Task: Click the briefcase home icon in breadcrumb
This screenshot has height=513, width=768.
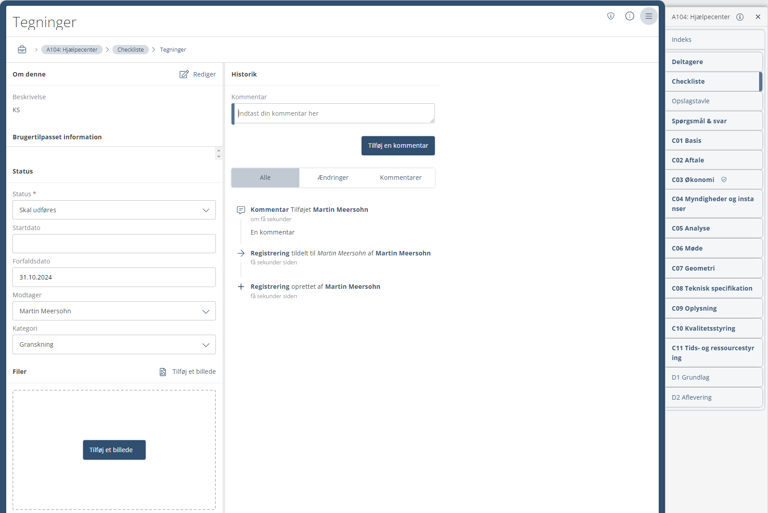Action: click(x=22, y=49)
